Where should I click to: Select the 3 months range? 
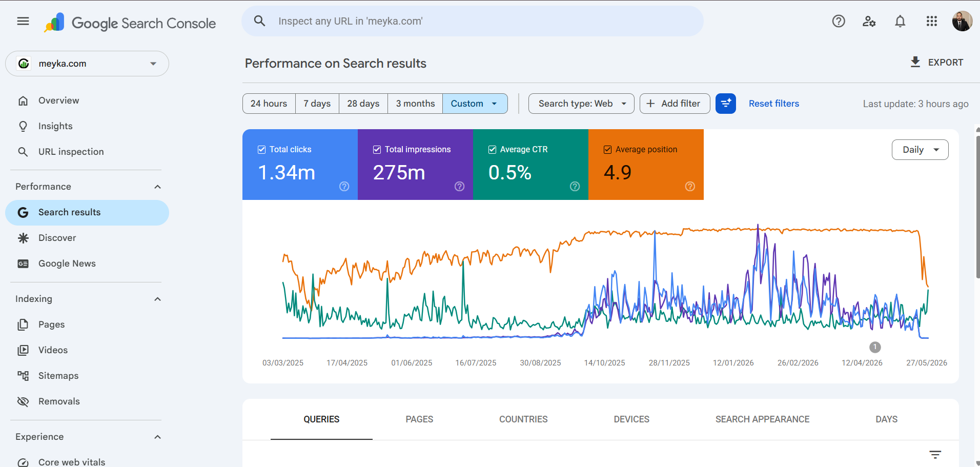(x=415, y=104)
